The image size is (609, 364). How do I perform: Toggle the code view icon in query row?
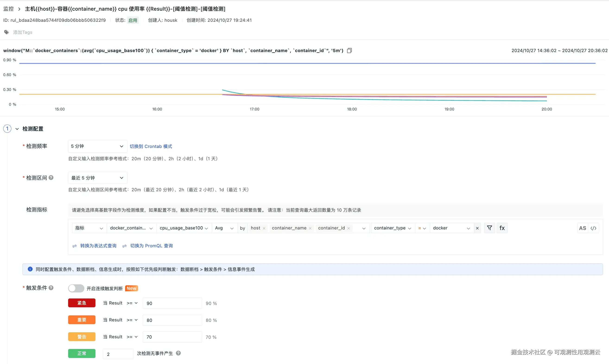click(593, 228)
